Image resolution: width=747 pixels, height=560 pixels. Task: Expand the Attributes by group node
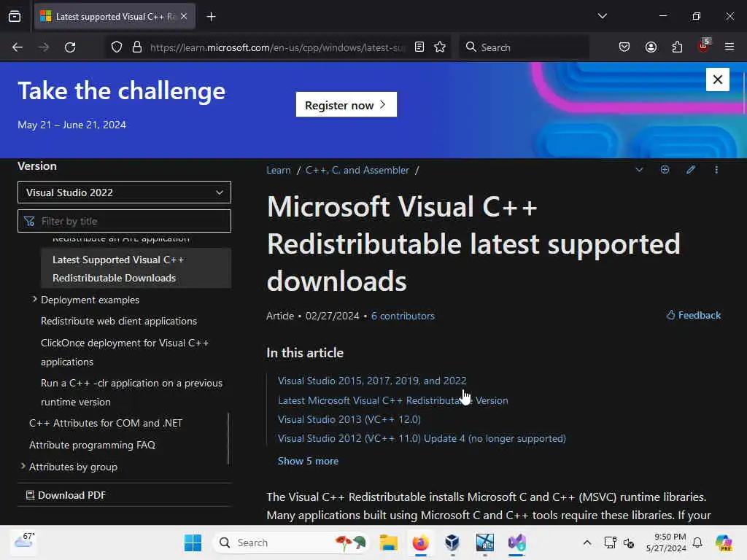23,466
